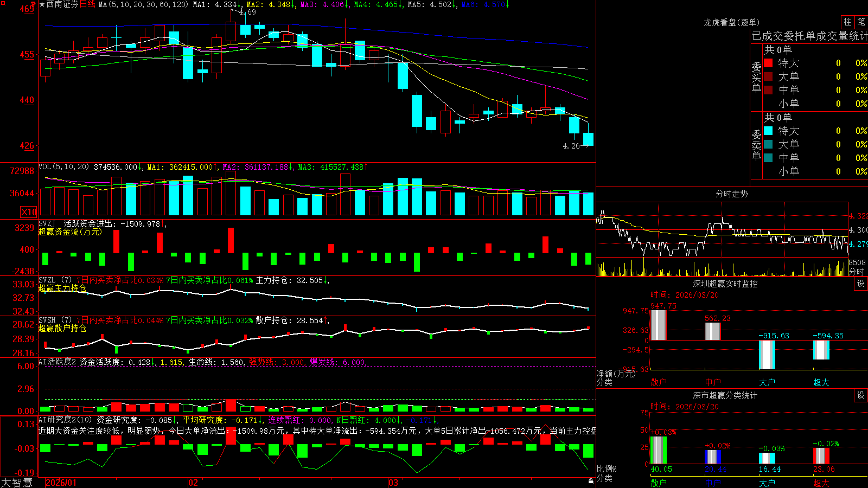Click the red question mark icon above the price axis

(34, 4)
